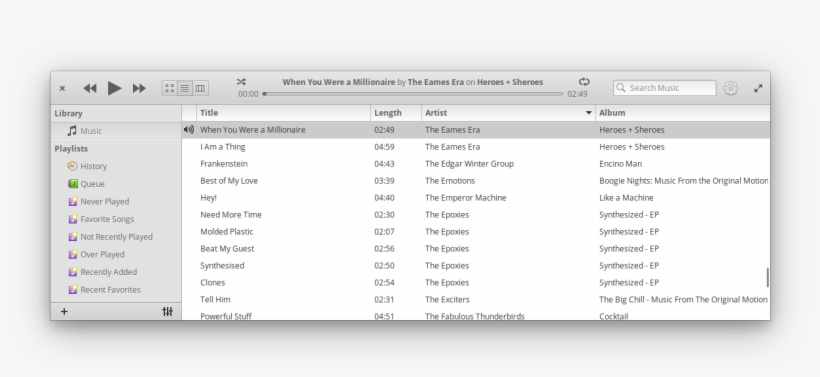Screen dimensions: 820x377
Task: Click the Cocktail album cell
Action: point(613,316)
